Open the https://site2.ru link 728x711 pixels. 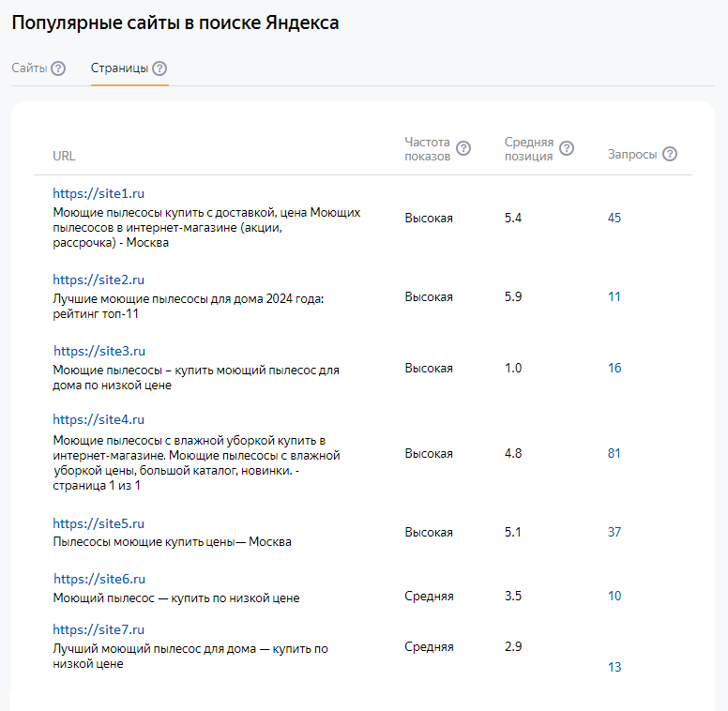pyautogui.click(x=99, y=280)
